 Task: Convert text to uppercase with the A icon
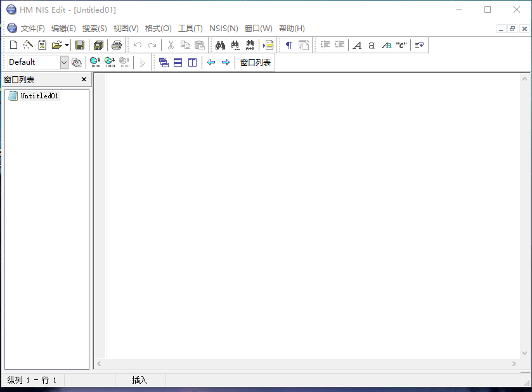pyautogui.click(x=356, y=44)
